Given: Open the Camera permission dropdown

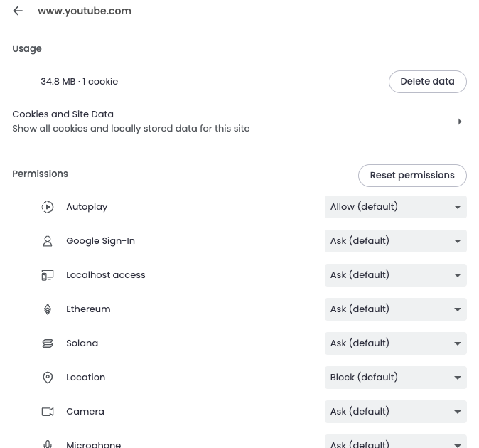Looking at the screenshot, I should tap(396, 412).
